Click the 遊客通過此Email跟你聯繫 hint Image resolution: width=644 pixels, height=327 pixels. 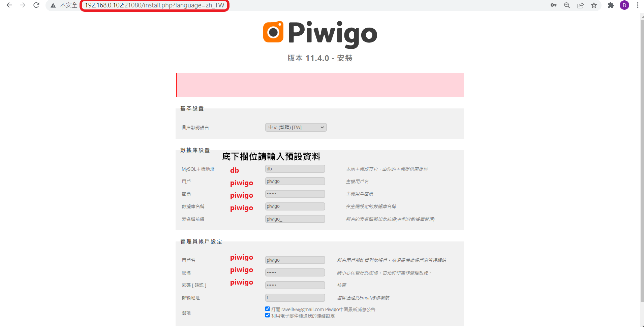[x=363, y=298]
